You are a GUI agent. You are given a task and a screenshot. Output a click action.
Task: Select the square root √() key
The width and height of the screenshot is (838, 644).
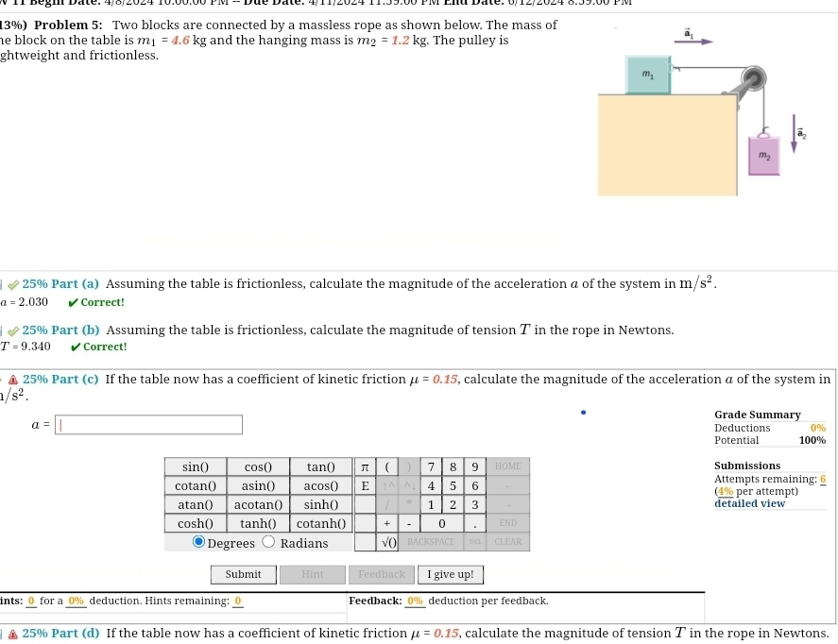pos(387,541)
